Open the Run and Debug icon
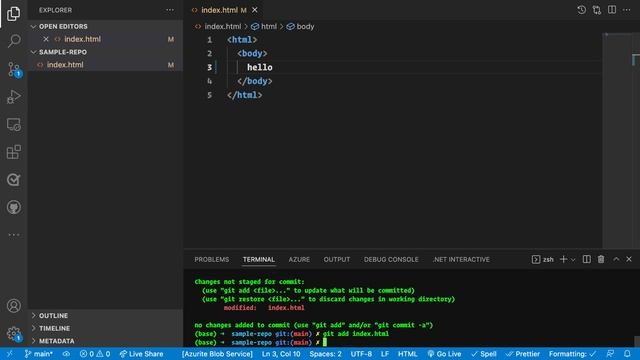Screen dimensions: 640x360 pos(13,97)
